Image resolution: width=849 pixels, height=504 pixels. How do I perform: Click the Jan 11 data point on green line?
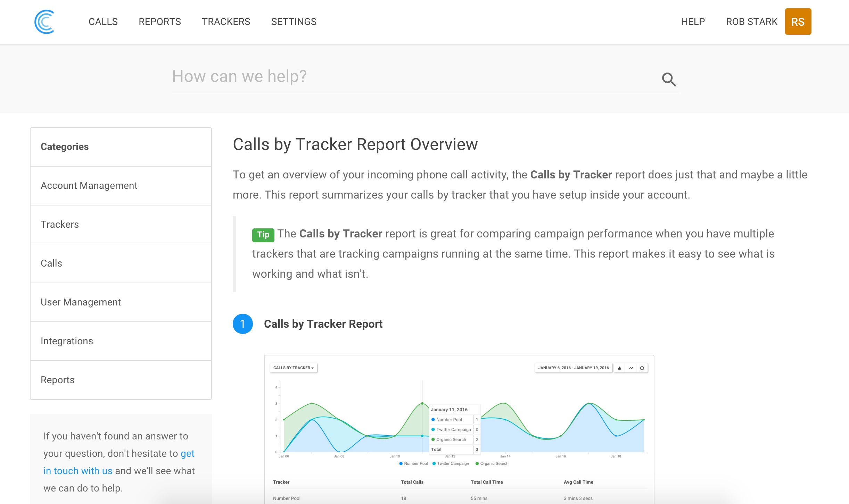[x=422, y=403]
